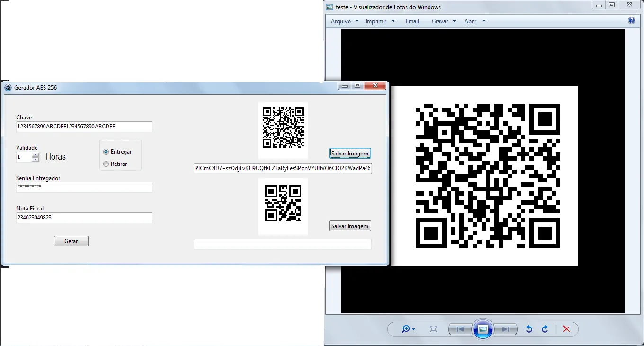Screen dimensions: 644x346
Task: Click the Gerador AES 256 title bar app icon
Action: point(8,87)
